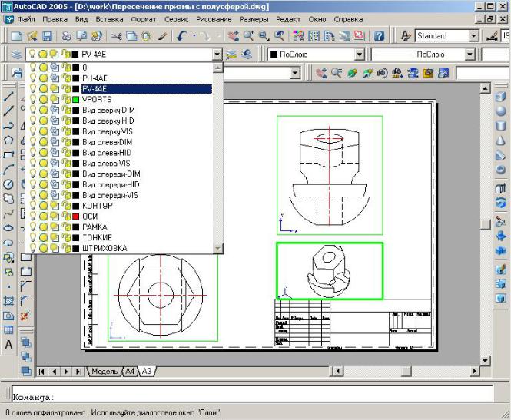The image size is (511, 420).
Task: Click green color swatch of VPORTS layer
Action: click(x=75, y=100)
